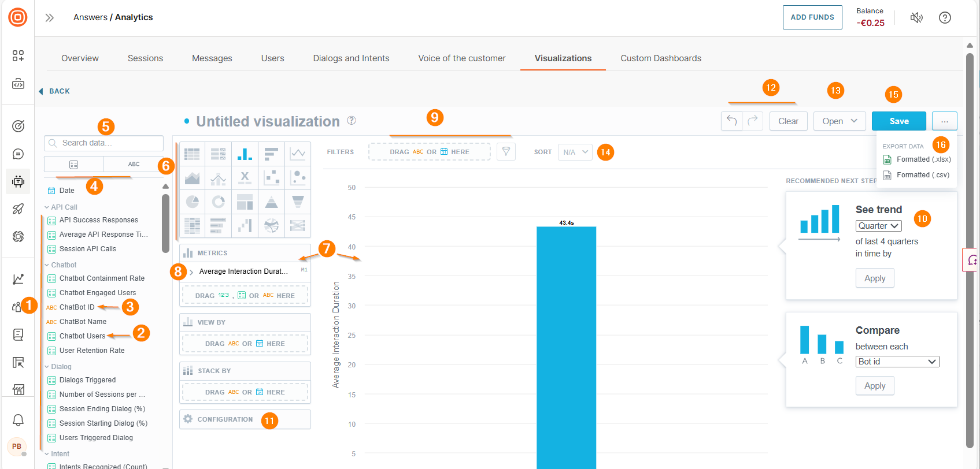Click the visualization title help icon
This screenshot has width=980, height=469.
pyautogui.click(x=352, y=121)
